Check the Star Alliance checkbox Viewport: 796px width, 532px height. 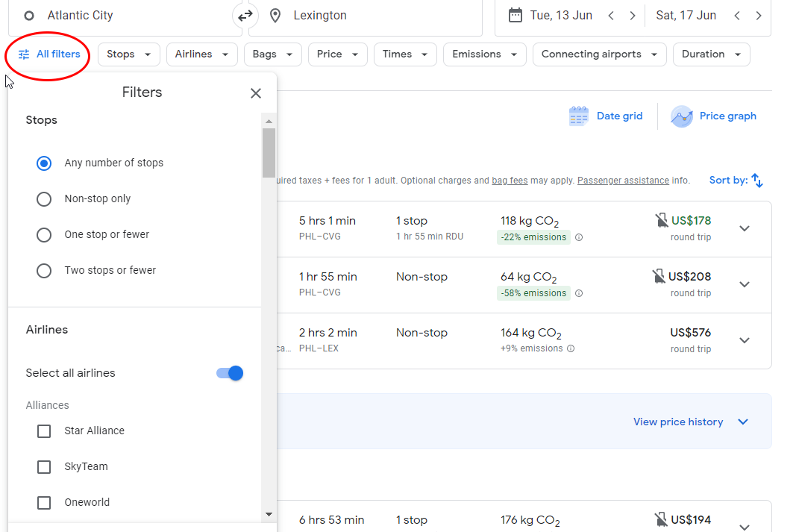(44, 431)
